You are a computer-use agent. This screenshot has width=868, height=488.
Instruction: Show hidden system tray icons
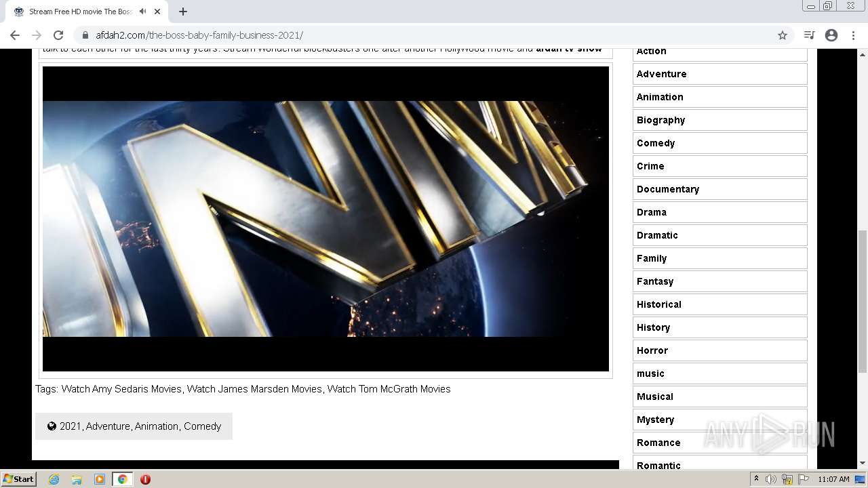pos(756,479)
